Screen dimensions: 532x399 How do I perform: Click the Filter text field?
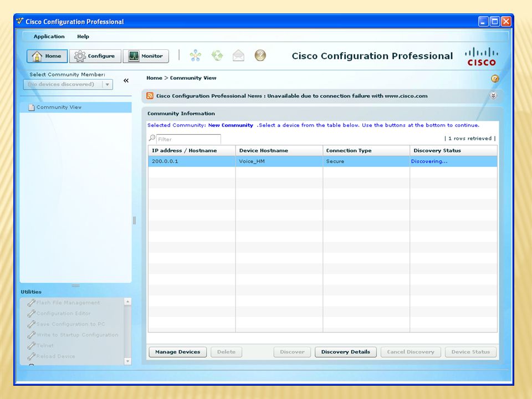[188, 139]
